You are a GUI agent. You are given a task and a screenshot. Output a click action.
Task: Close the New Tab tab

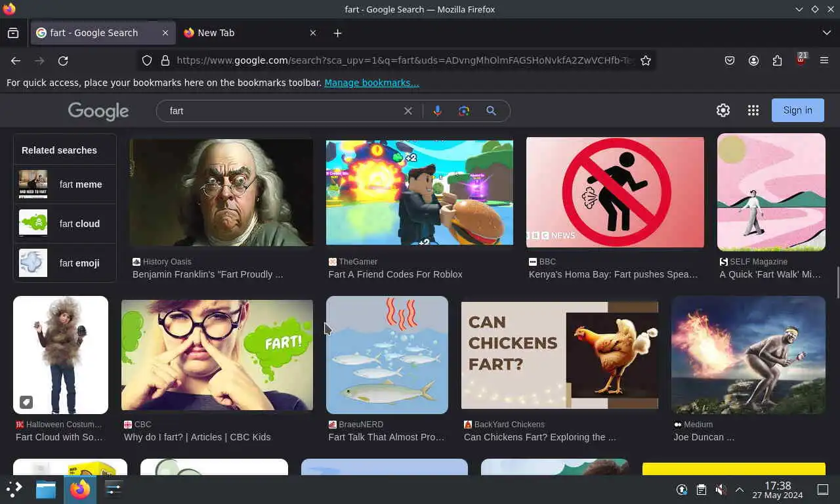tap(313, 33)
